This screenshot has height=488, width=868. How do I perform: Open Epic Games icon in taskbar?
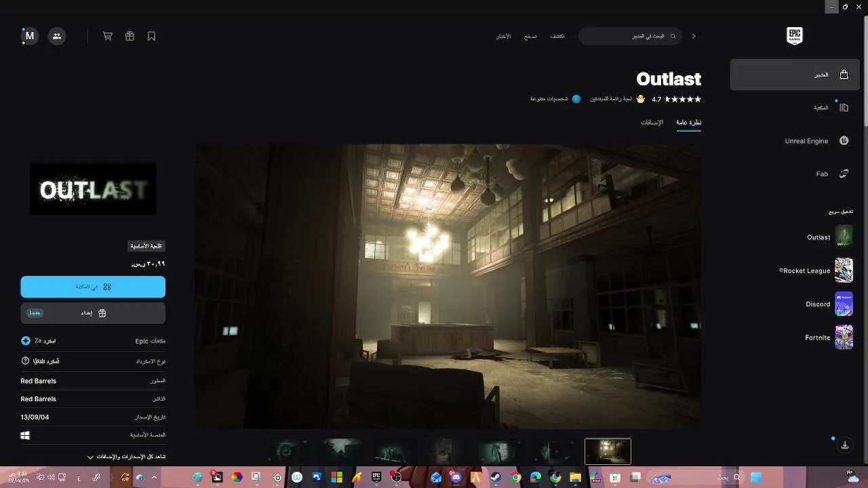(x=376, y=477)
